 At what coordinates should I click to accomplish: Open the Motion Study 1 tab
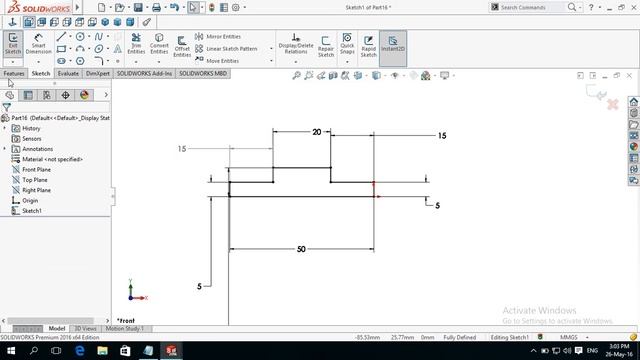[x=125, y=329]
